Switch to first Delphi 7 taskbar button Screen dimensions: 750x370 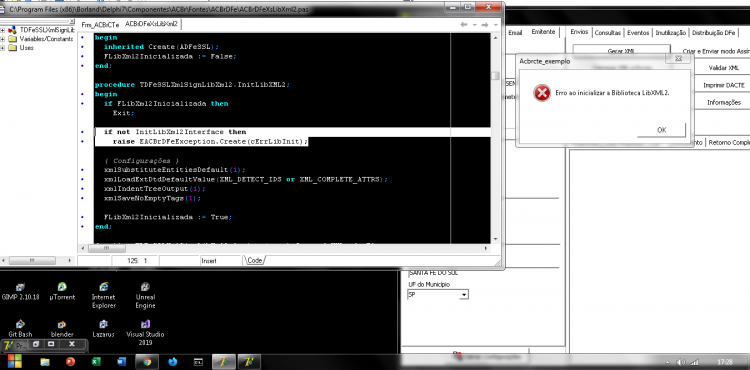tap(223, 362)
